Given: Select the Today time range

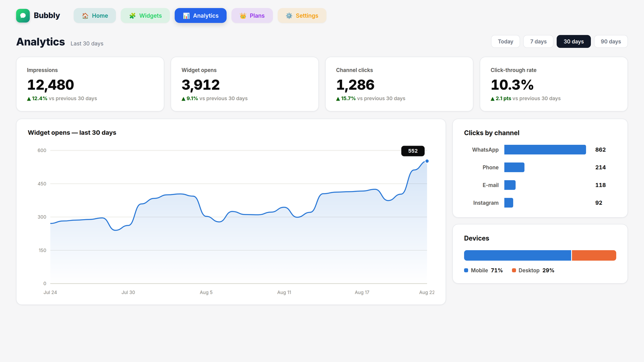Looking at the screenshot, I should pyautogui.click(x=506, y=41).
